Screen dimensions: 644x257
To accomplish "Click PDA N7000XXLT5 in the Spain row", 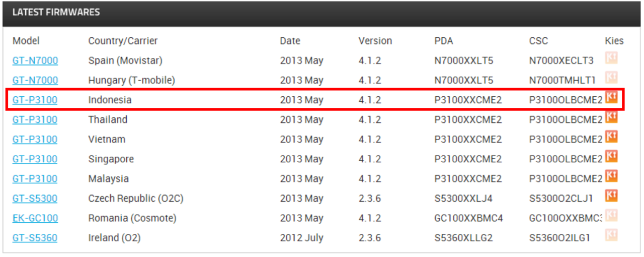I will (x=464, y=60).
